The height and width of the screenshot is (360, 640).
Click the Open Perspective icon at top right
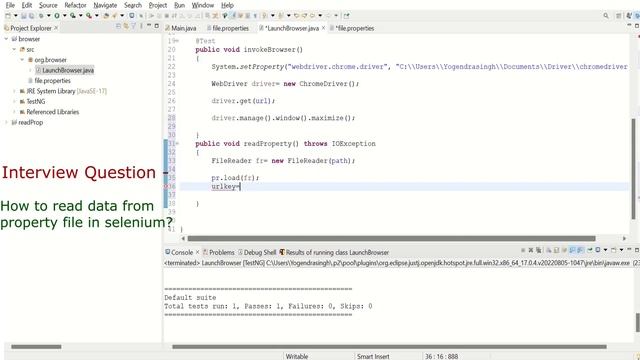(x=619, y=16)
